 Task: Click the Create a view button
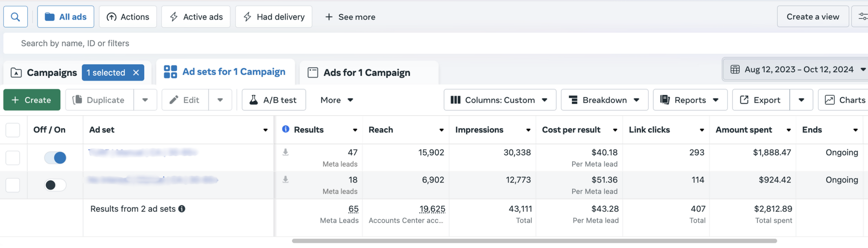tap(812, 17)
